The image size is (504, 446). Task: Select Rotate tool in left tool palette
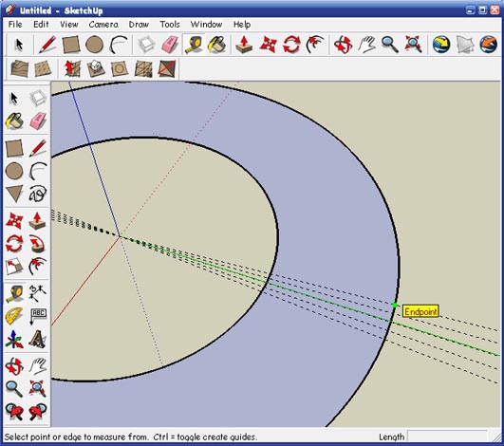pos(14,244)
